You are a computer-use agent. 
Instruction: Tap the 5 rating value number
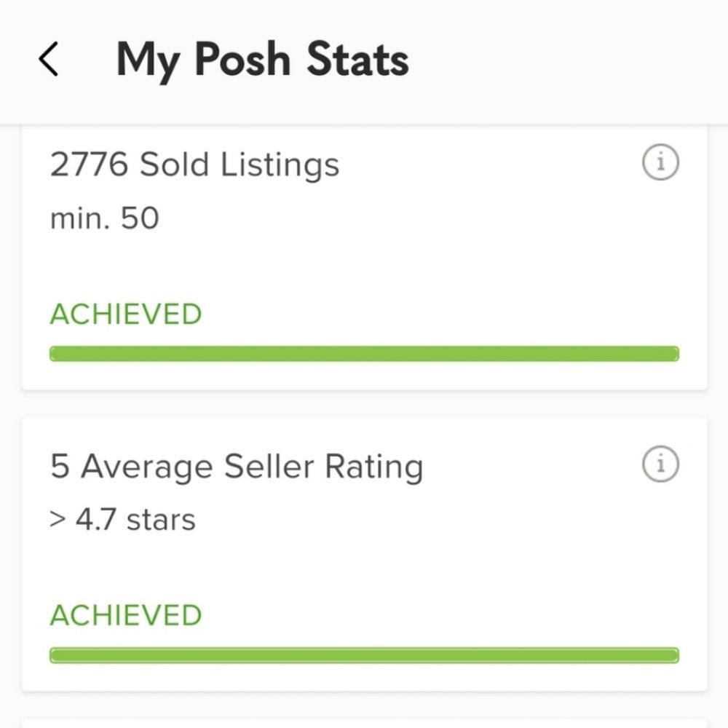pyautogui.click(x=60, y=467)
